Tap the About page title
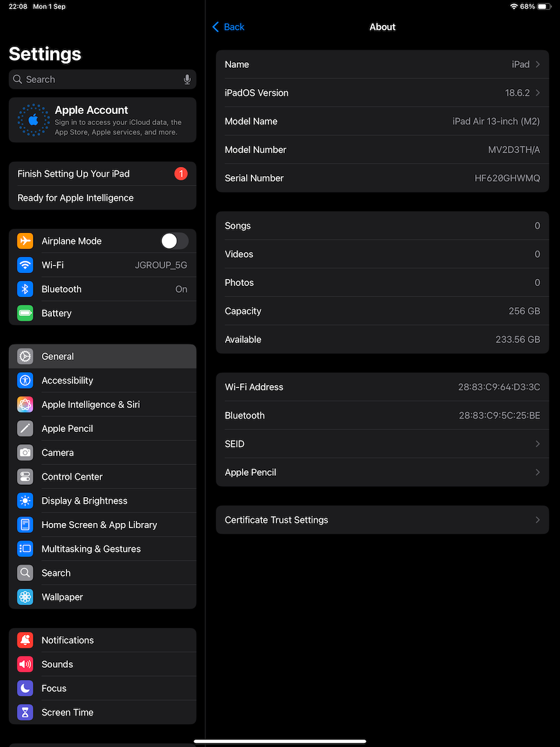 (383, 27)
